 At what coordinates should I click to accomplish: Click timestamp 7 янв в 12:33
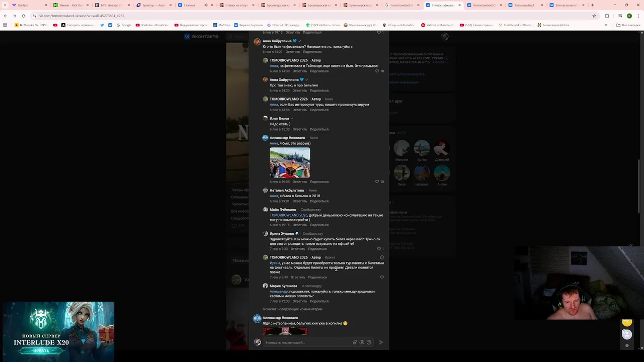pyautogui.click(x=279, y=301)
